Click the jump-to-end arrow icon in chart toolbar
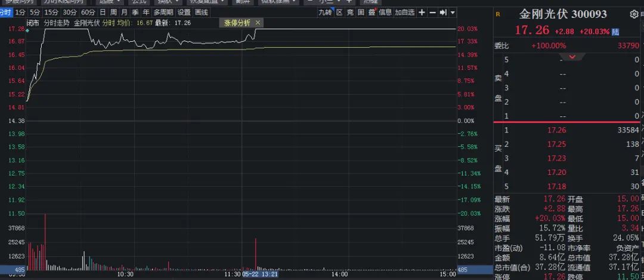Viewport: 644px width, 280px height. [x=442, y=12]
